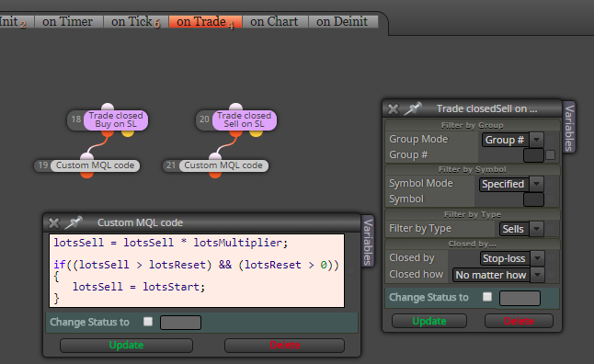The height and width of the screenshot is (364, 594).
Task: Click orange output connector of block 19
Action: pos(86,175)
